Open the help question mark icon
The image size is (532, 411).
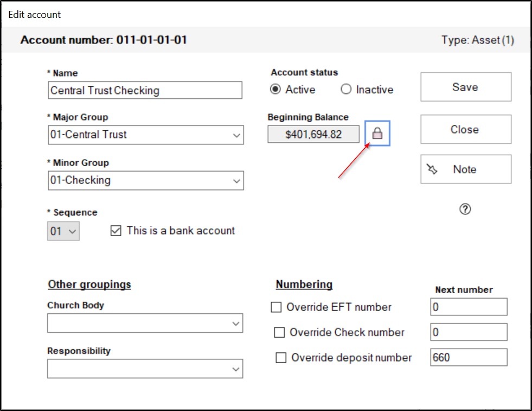pyautogui.click(x=465, y=209)
